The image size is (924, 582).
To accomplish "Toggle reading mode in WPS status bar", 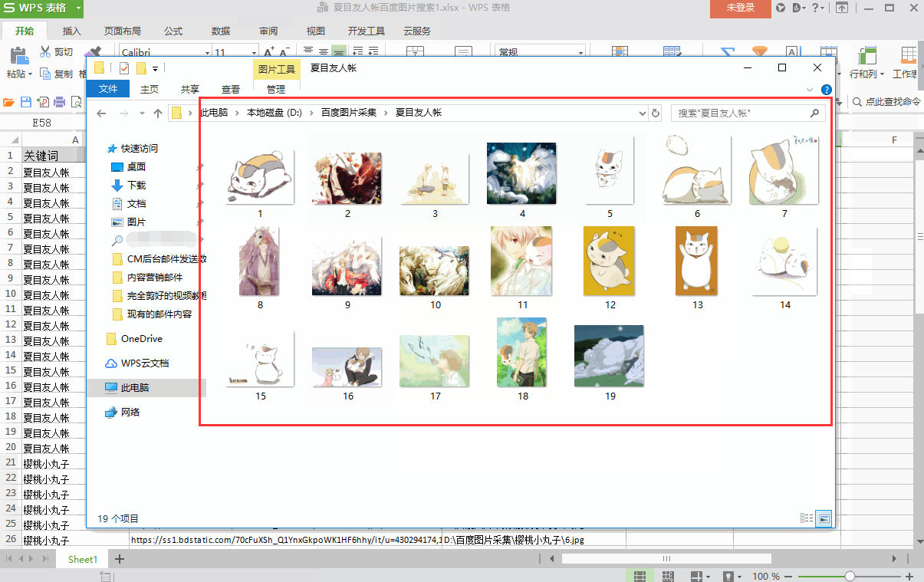I will pyautogui.click(x=696, y=576).
